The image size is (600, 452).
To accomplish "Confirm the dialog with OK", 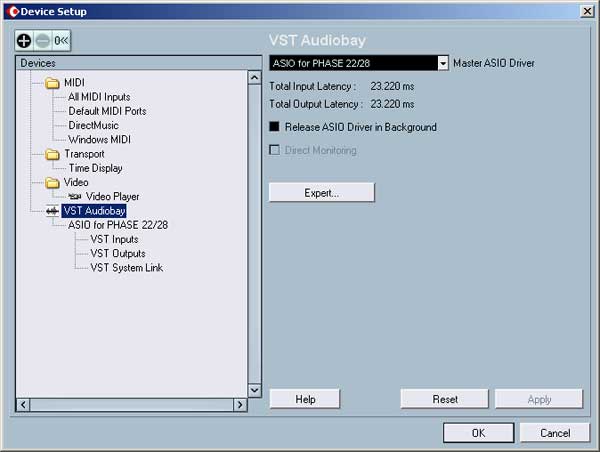I will click(x=478, y=433).
